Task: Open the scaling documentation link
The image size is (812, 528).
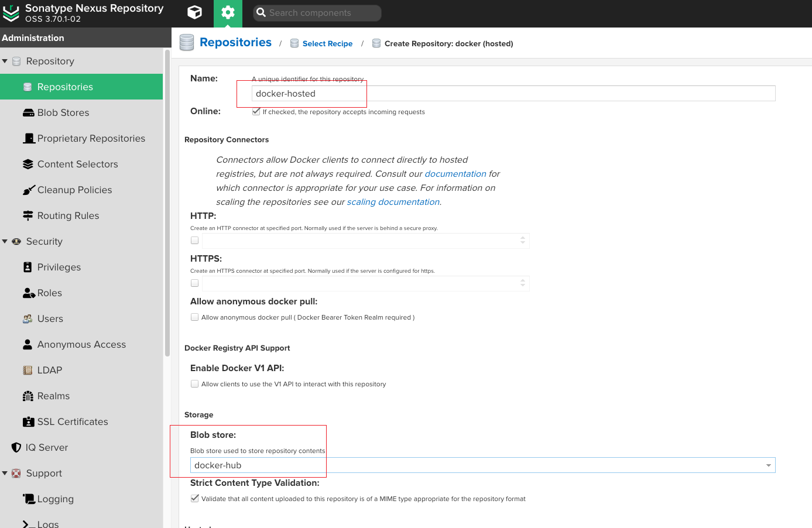Action: coord(393,202)
